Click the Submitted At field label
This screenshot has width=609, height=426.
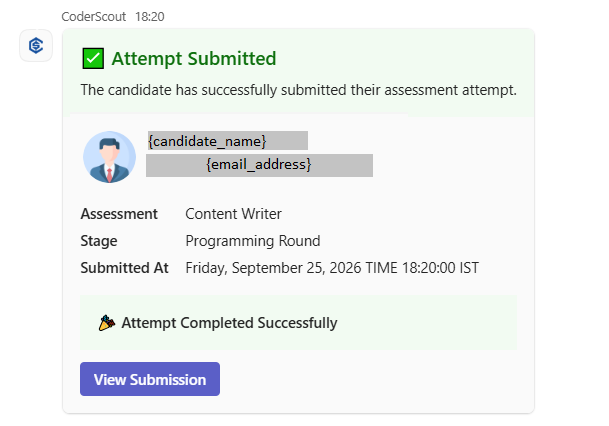tap(124, 268)
